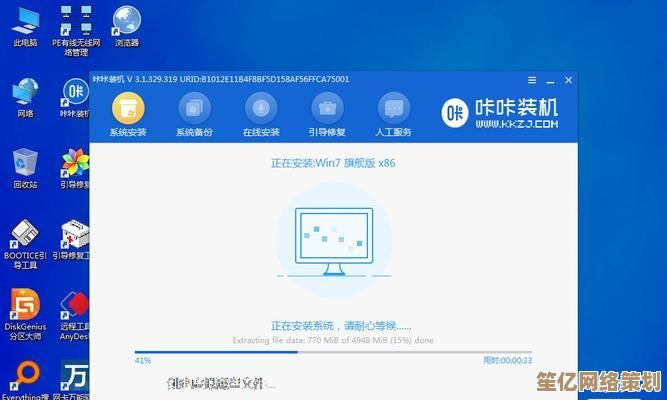
Task: Open the 引导修复 pinwheel desktop icon
Action: click(75, 169)
